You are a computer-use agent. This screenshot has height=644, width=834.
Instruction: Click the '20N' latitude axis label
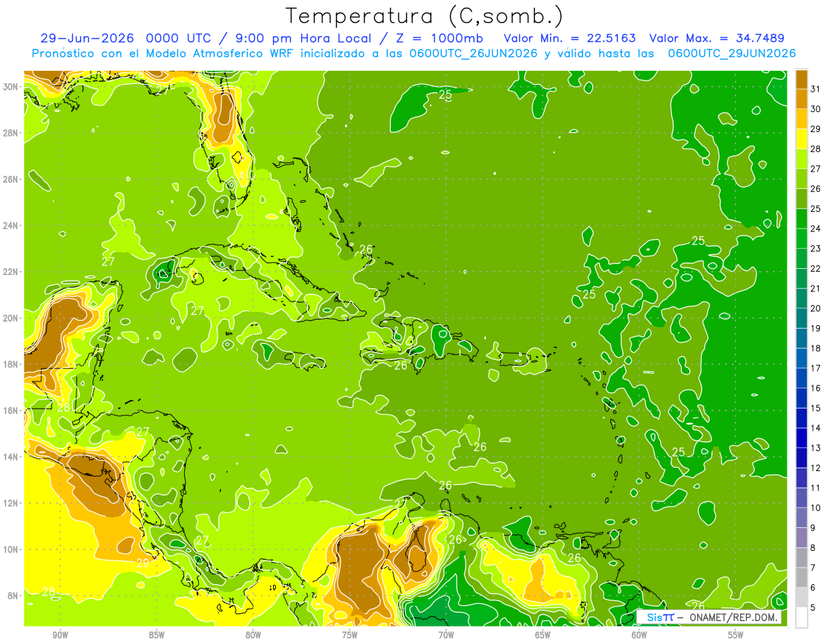(11, 318)
